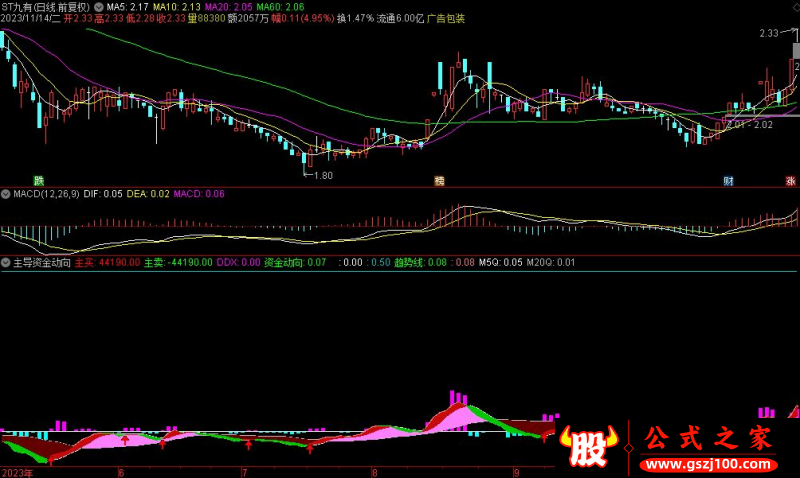
Task: Click the month 6 time axis label
Action: tap(121, 473)
